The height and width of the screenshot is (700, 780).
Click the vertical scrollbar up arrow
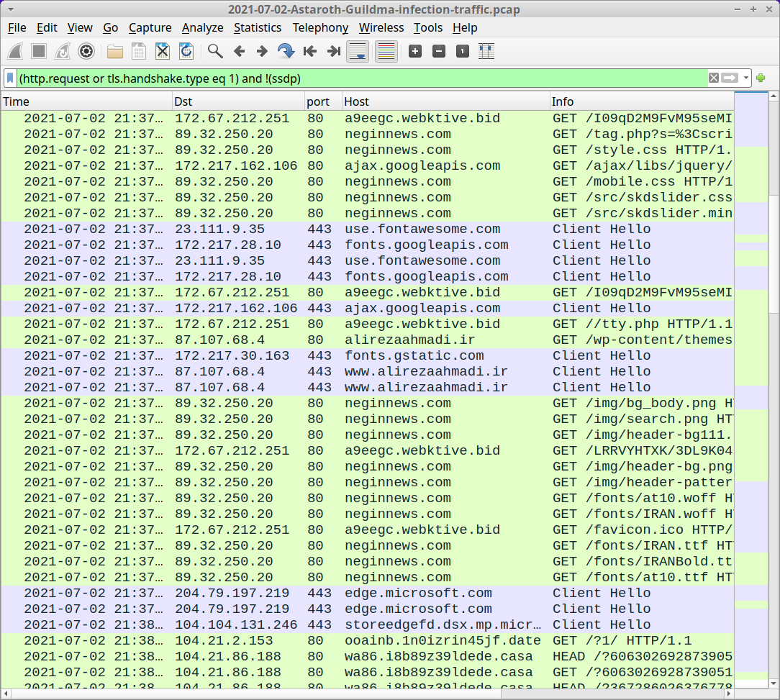774,97
